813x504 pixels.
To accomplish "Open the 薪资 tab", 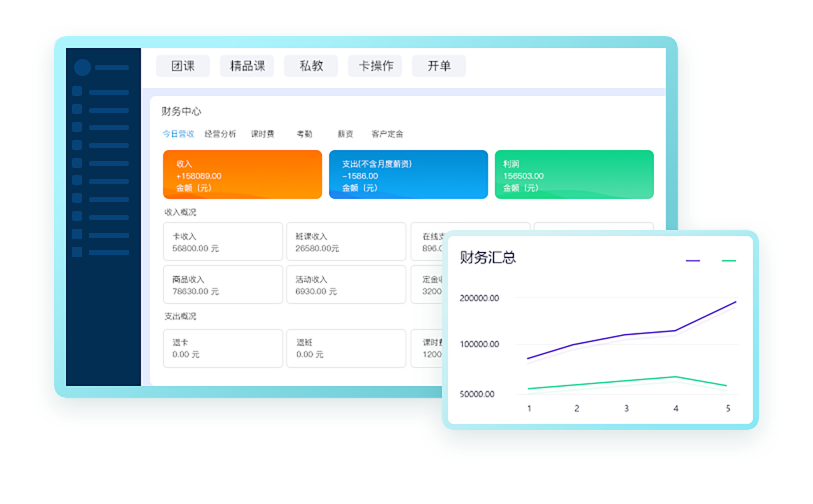I will (345, 134).
